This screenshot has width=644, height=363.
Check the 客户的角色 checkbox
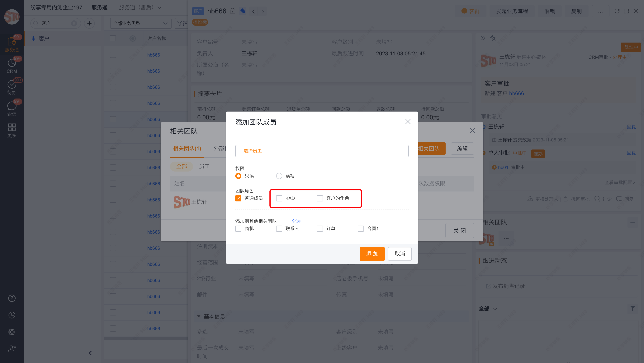tap(320, 198)
